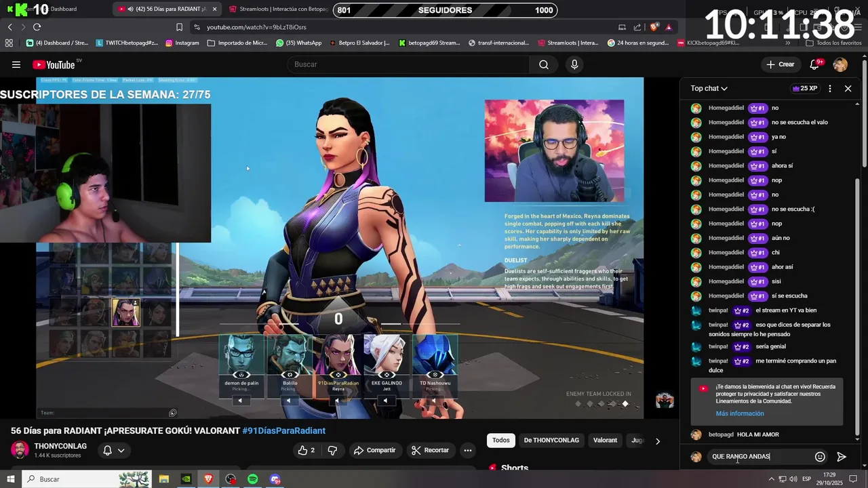This screenshot has width=868, height=488.
Task: Send the chat message
Action: click(842, 457)
